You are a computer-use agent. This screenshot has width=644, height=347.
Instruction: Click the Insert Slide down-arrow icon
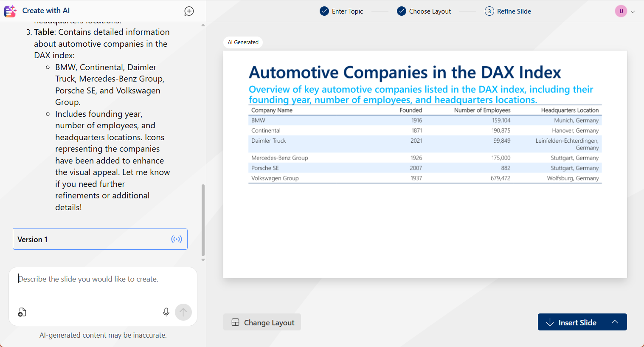click(x=550, y=322)
